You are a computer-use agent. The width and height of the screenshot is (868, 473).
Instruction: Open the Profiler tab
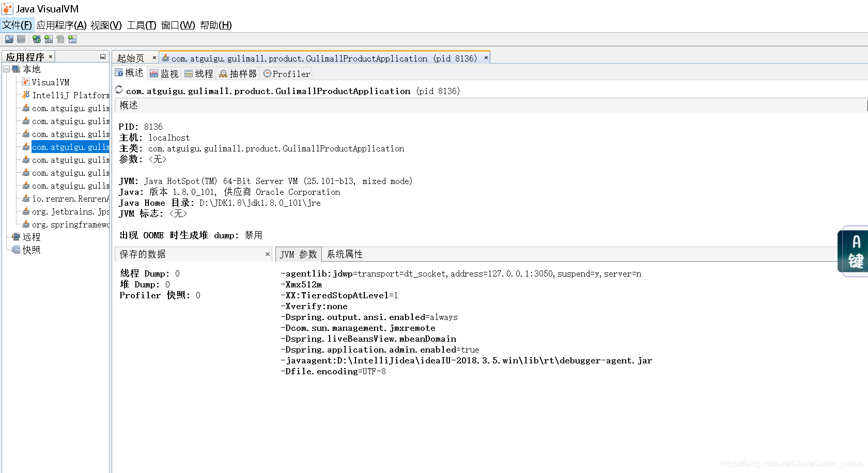click(287, 74)
